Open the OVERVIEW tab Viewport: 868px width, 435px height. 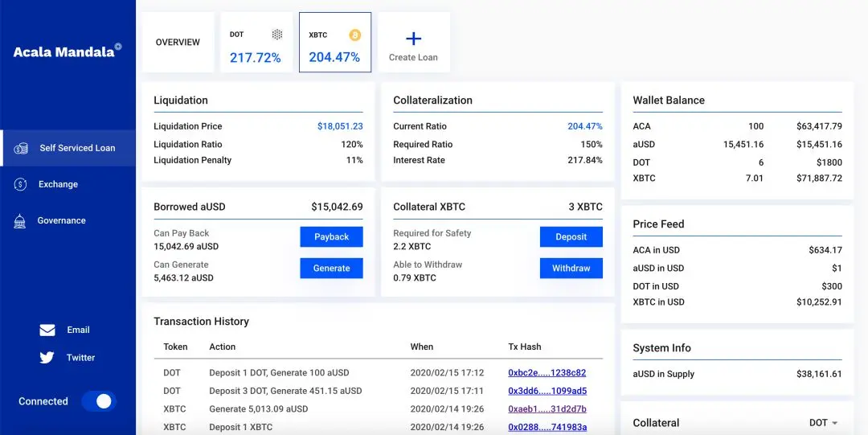coord(178,42)
